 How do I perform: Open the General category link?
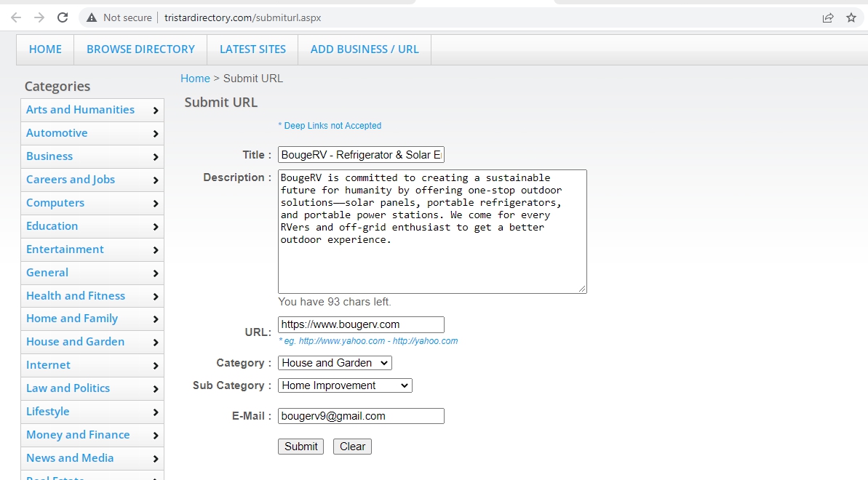point(47,273)
